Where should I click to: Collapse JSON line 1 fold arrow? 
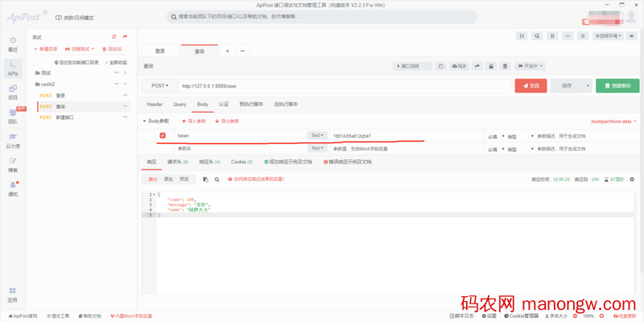[154, 195]
